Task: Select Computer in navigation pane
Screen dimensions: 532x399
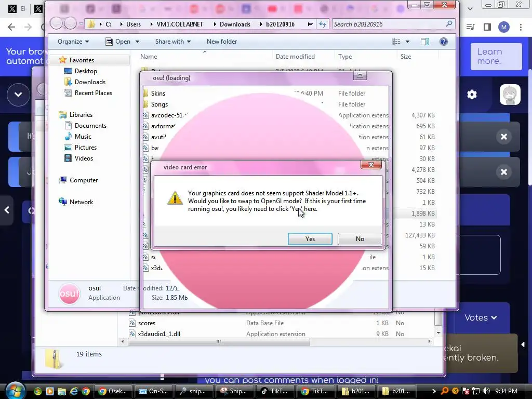Action: pos(84,180)
